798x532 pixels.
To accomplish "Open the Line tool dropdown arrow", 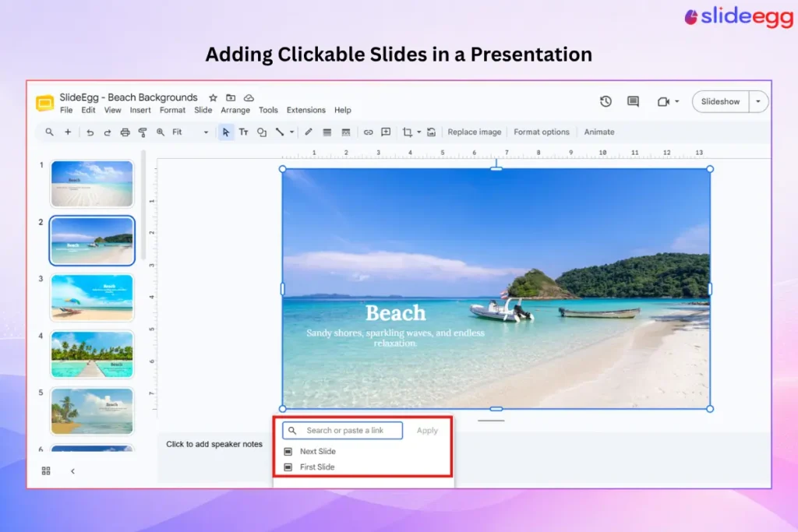I will point(291,132).
